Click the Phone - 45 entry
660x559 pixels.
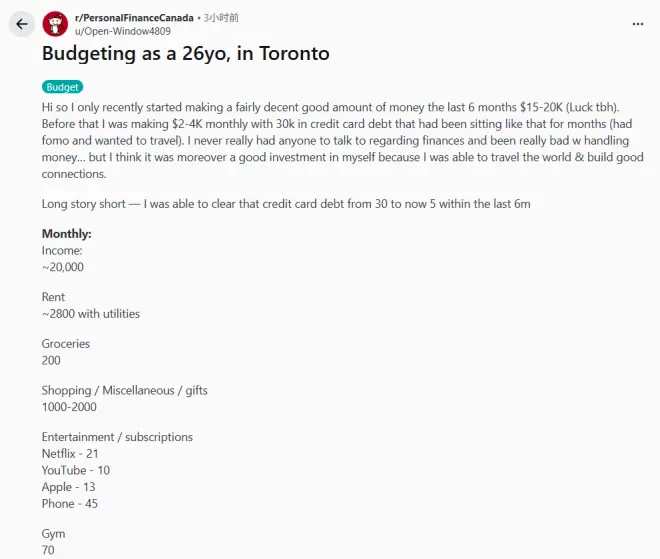(x=70, y=503)
